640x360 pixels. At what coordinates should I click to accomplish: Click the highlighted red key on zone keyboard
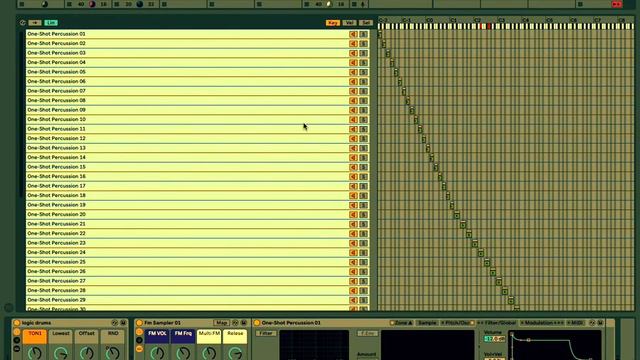click(x=489, y=27)
